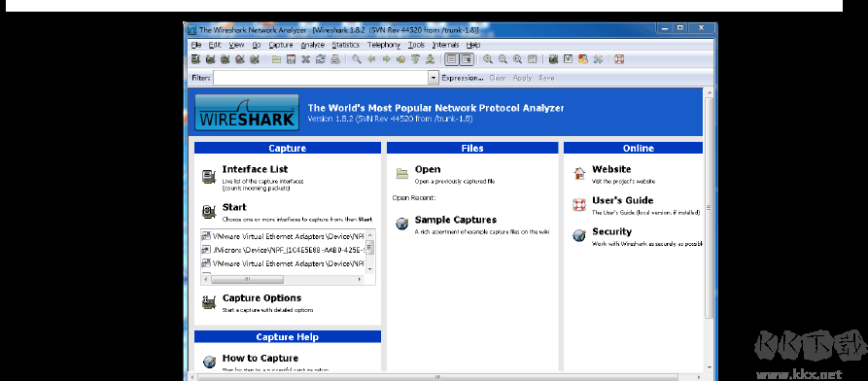This screenshot has width=868, height=381.
Task: Go back in packet history arrow
Action: pos(371,59)
